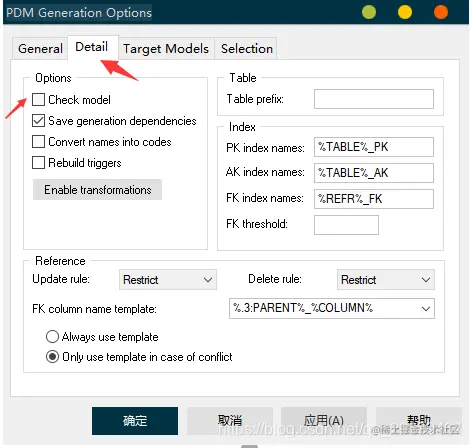Apply changes with 应用(A) button
The width and height of the screenshot is (472, 448).
coord(324,421)
